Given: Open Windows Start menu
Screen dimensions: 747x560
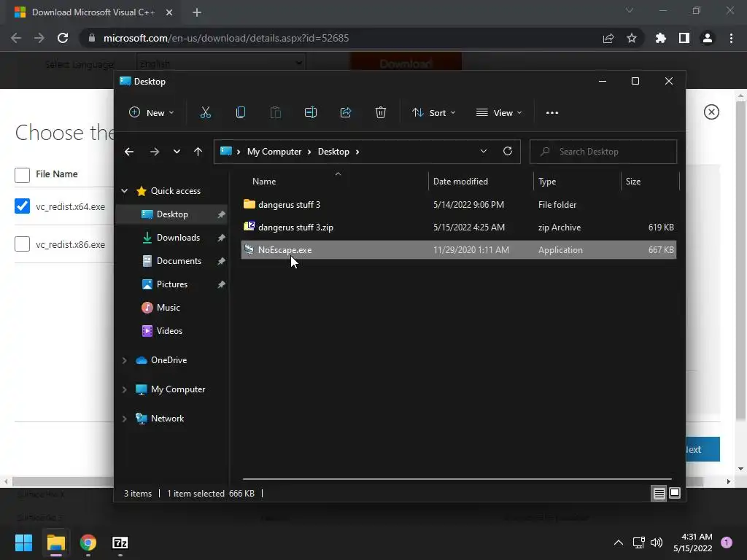Looking at the screenshot, I should click(x=23, y=542).
